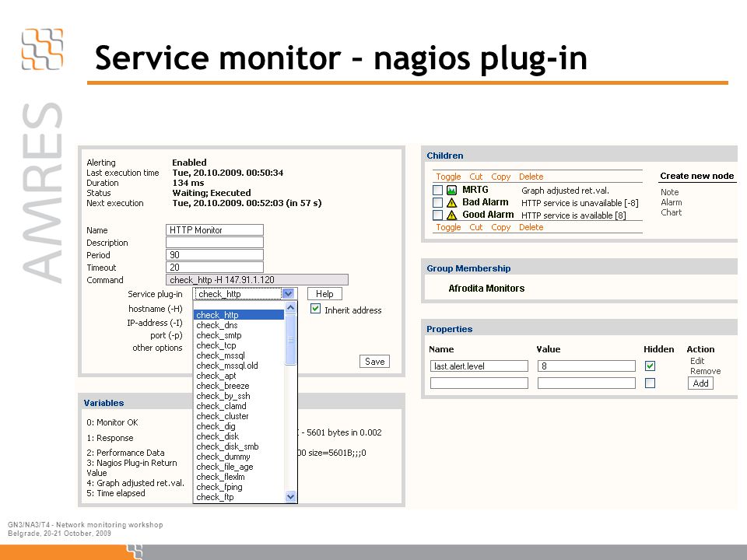Screen dimensions: 747x560
Task: Tick the Bad Alarm child checkbox
Action: click(437, 203)
